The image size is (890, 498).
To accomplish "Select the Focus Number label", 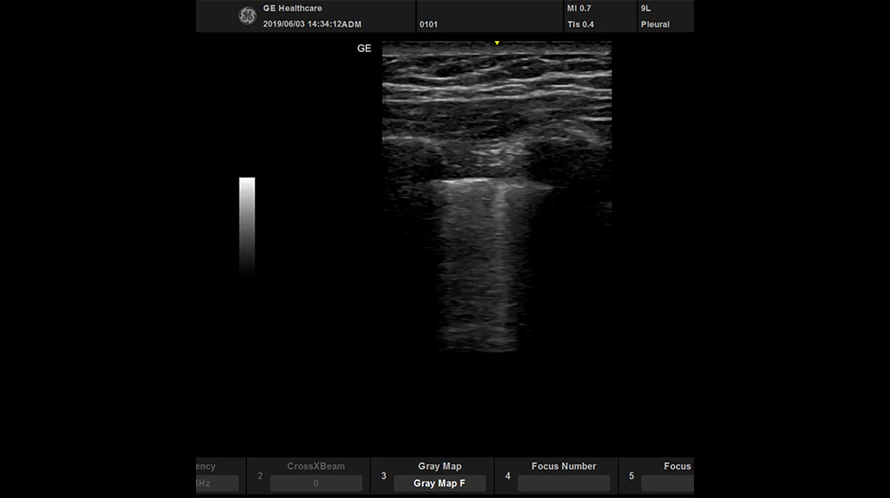I will (563, 466).
